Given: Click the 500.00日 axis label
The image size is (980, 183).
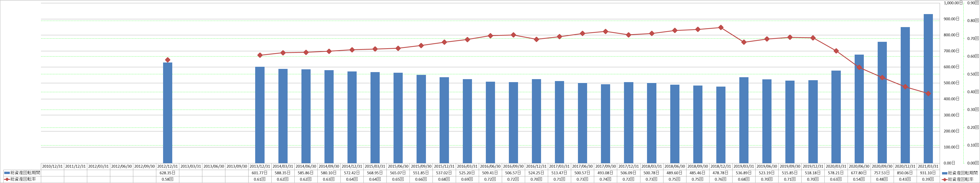Looking at the screenshot, I should 952,83.
